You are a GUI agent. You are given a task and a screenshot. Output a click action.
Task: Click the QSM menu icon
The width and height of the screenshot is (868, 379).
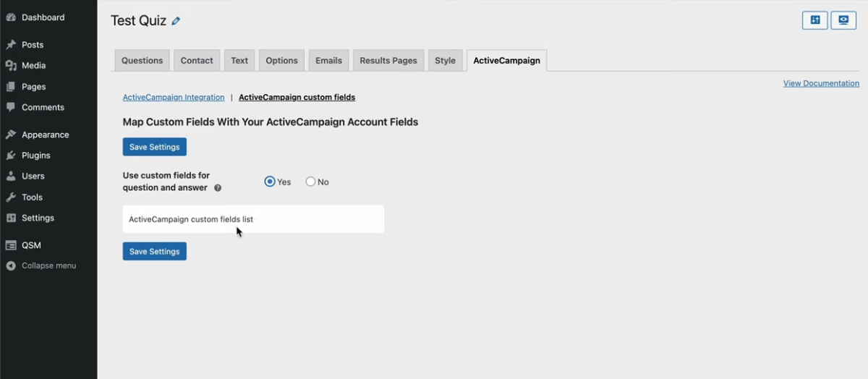tap(11, 245)
